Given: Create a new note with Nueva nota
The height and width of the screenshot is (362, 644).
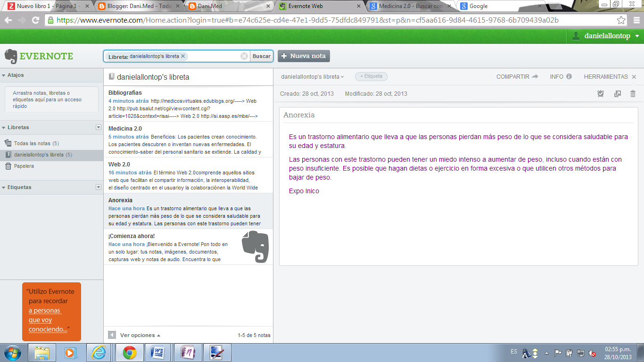Looking at the screenshot, I should [304, 56].
